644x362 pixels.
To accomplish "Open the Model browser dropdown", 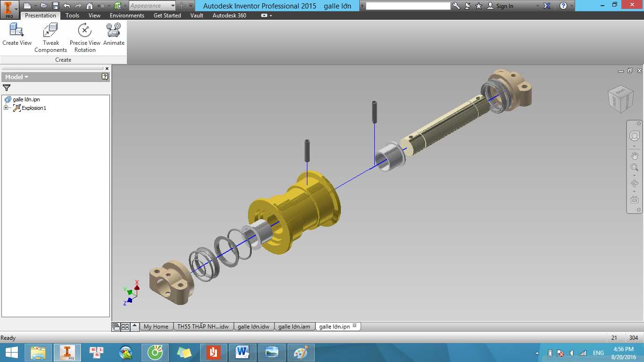I will point(17,77).
